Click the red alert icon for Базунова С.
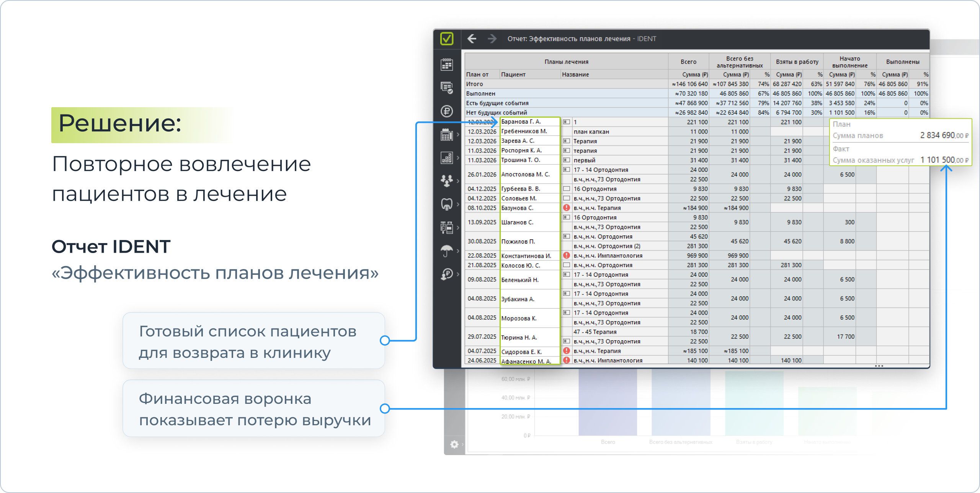980x493 pixels. point(567,208)
